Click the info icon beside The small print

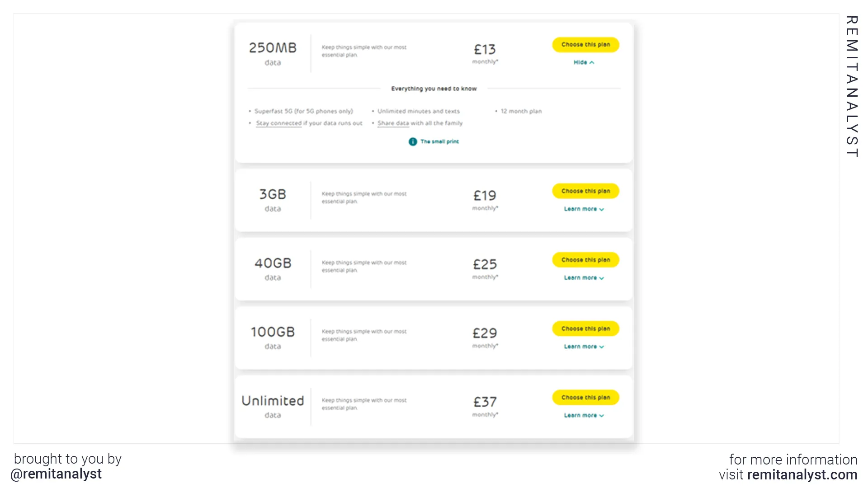[x=412, y=141]
